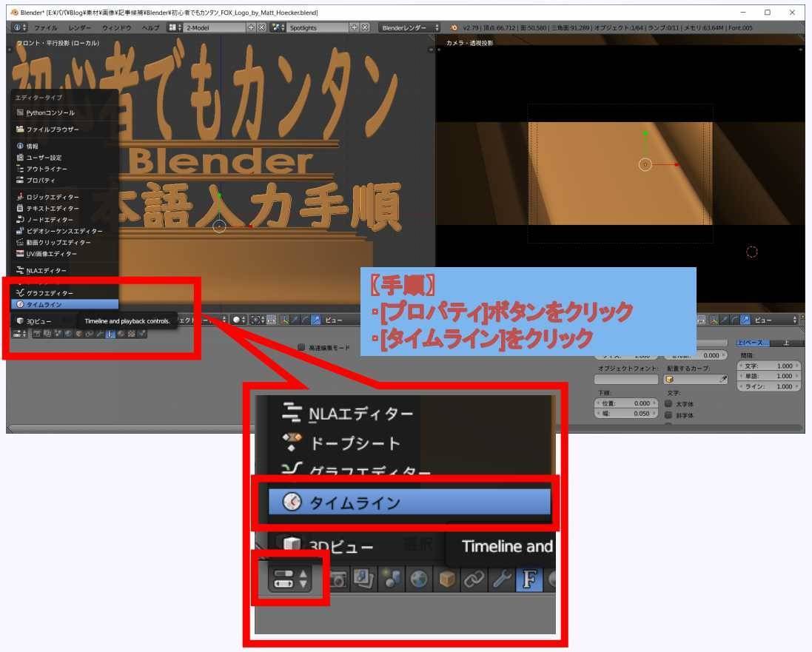This screenshot has height=652, width=812.
Task: Adjust the 文字 spacing 1.000 slider
Action: click(768, 366)
